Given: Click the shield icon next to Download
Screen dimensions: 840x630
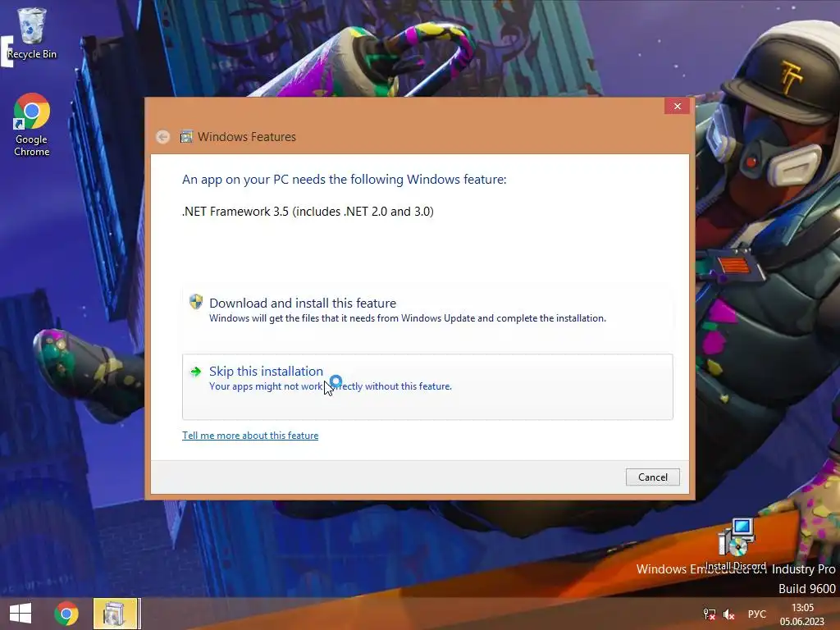Looking at the screenshot, I should 196,302.
